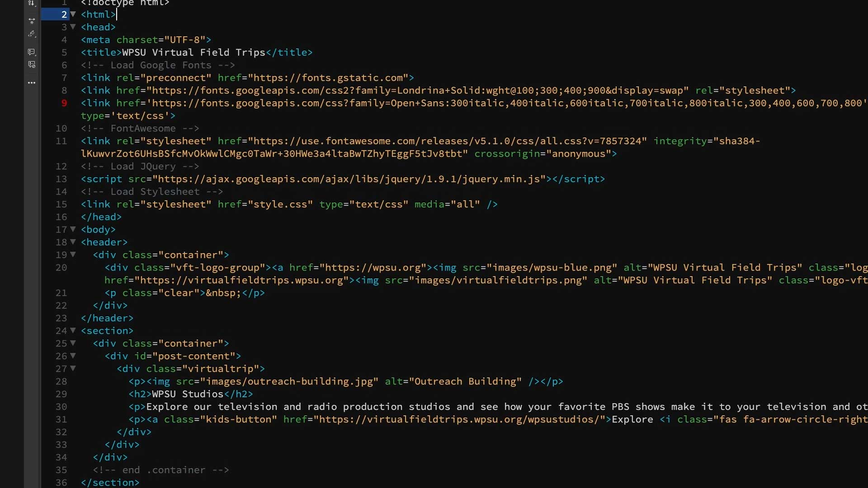The height and width of the screenshot is (488, 868).
Task: Click the p class="clear" line
Action: pyautogui.click(x=185, y=293)
